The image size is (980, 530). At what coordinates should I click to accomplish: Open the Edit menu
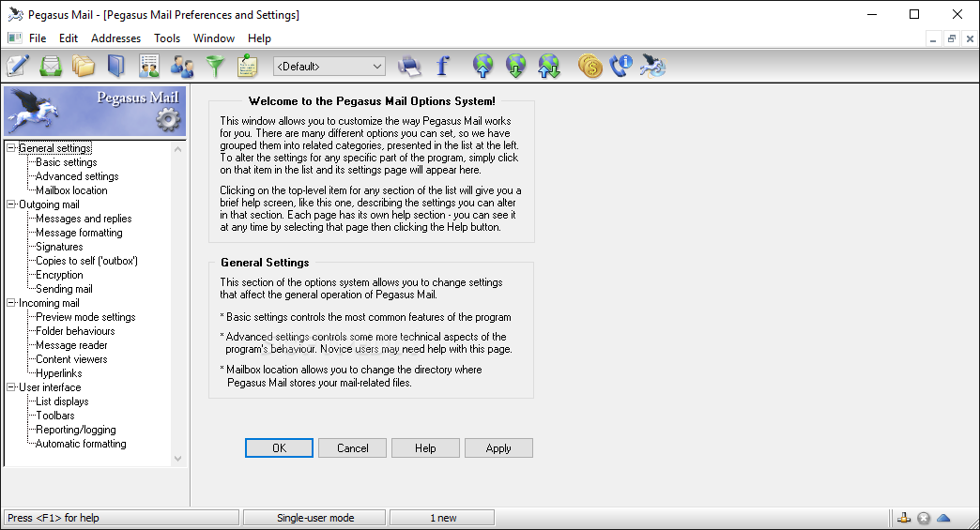[x=69, y=38]
